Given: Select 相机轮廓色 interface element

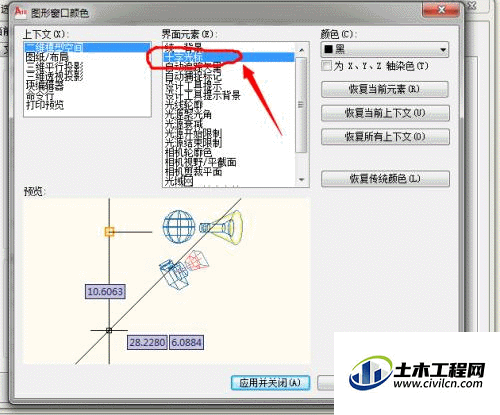Looking at the screenshot, I should [x=229, y=153].
